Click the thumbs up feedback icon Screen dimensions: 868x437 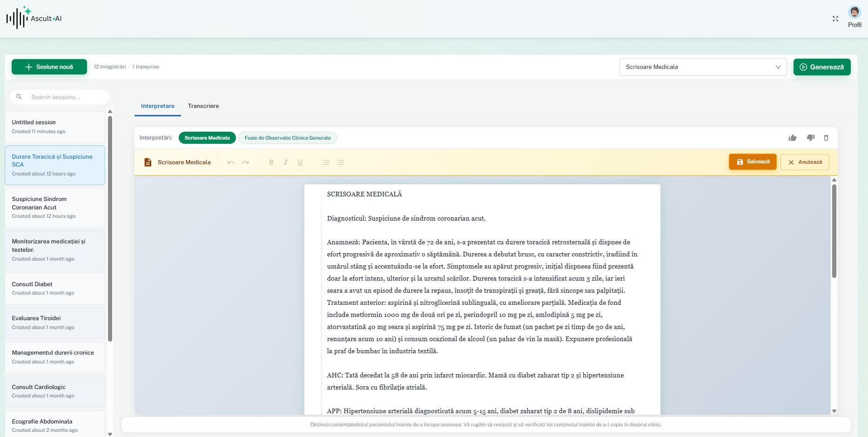click(792, 138)
